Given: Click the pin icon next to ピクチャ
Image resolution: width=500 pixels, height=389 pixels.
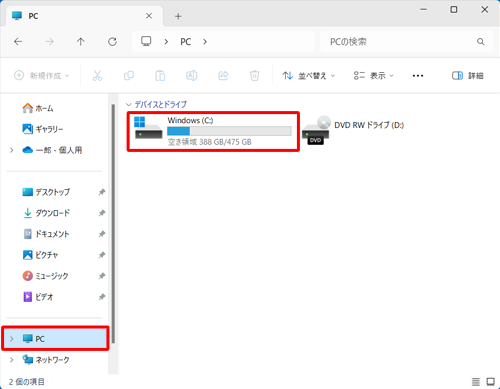Looking at the screenshot, I should point(102,255).
